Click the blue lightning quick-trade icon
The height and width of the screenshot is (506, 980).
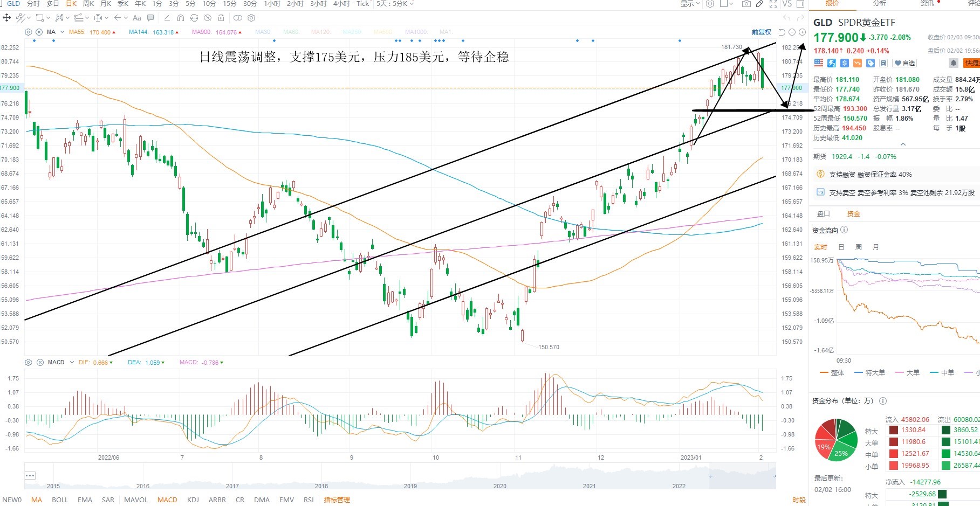832,63
